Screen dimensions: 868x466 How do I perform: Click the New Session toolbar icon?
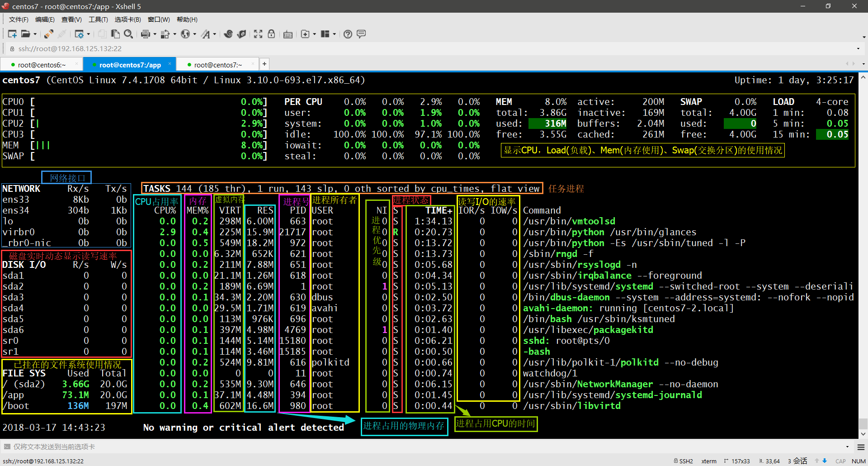click(12, 34)
